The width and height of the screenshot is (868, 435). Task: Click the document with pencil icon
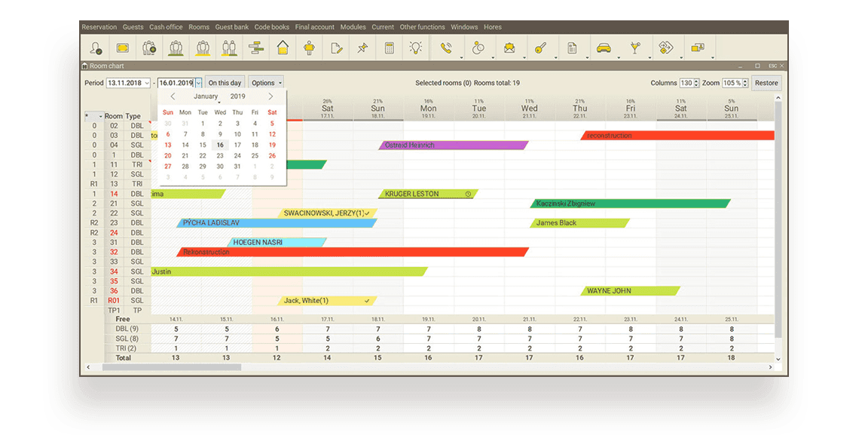(336, 48)
